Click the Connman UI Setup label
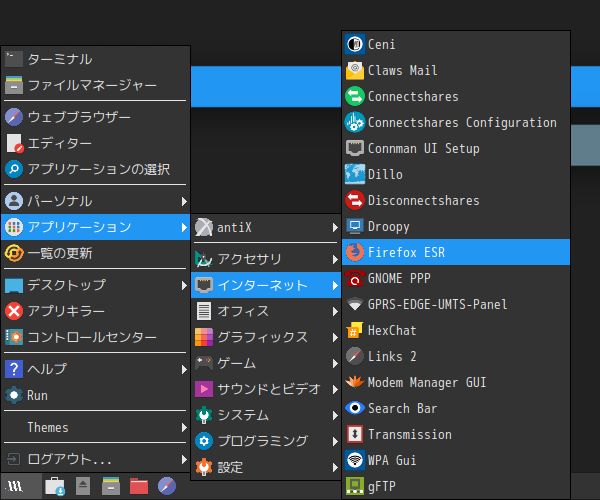Screen dimensions: 600x500 pos(424,148)
